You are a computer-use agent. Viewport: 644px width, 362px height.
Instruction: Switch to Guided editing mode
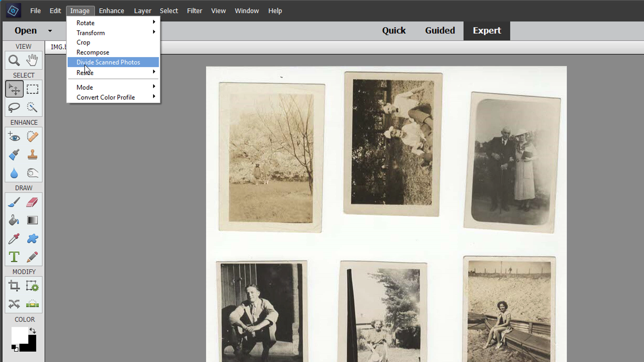coord(440,31)
